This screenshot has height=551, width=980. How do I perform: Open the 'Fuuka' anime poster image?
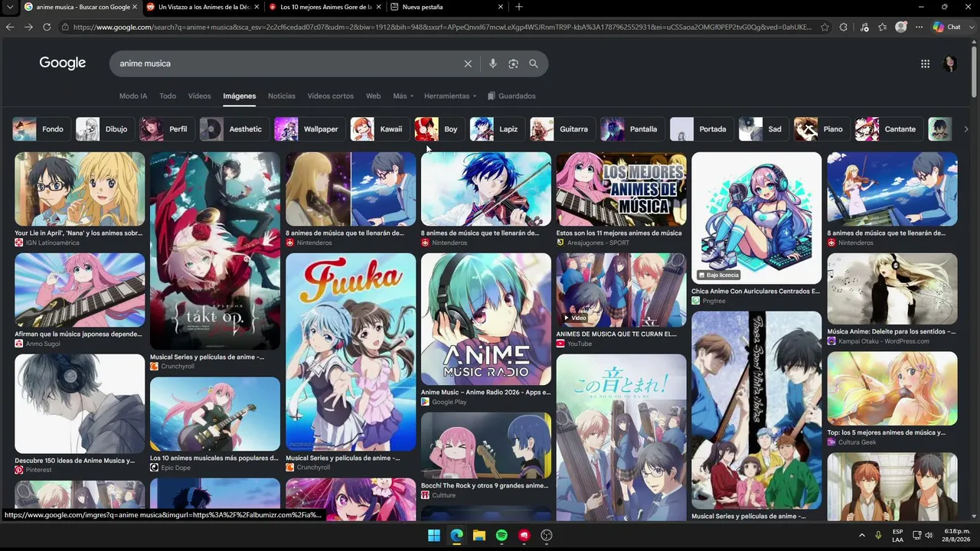[351, 352]
